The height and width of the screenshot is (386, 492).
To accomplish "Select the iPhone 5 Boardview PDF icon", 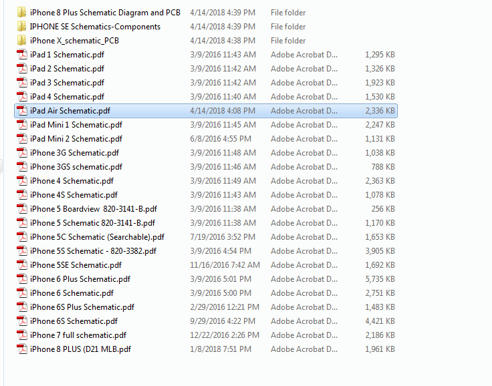I will point(22,209).
